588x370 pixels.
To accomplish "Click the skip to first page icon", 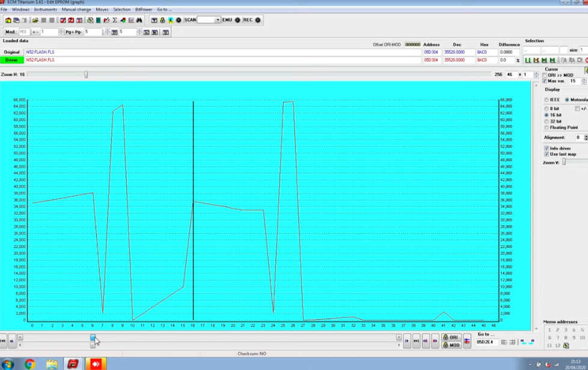I will pos(3,341).
